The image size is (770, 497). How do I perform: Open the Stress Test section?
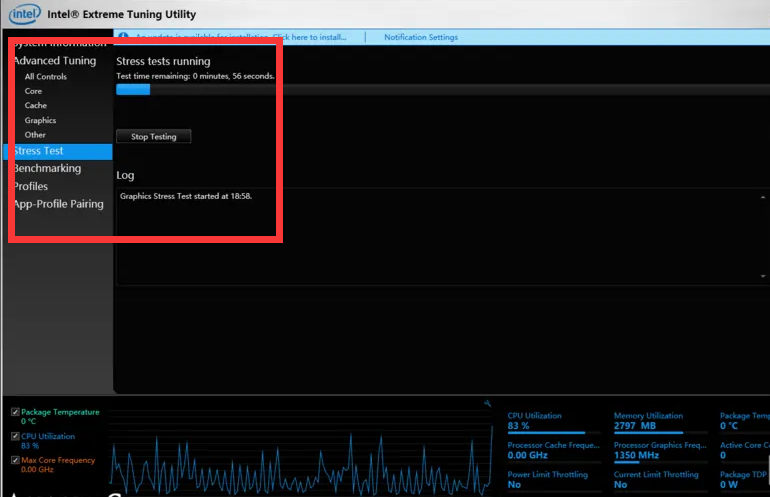pyautogui.click(x=58, y=151)
